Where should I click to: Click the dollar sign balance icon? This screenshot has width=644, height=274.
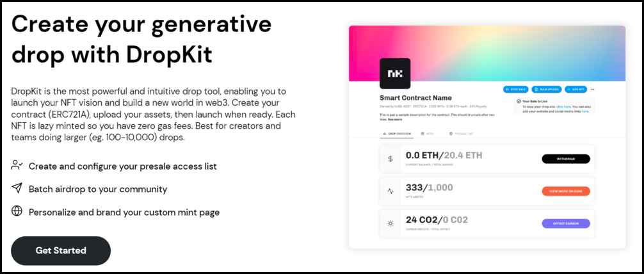click(x=391, y=159)
